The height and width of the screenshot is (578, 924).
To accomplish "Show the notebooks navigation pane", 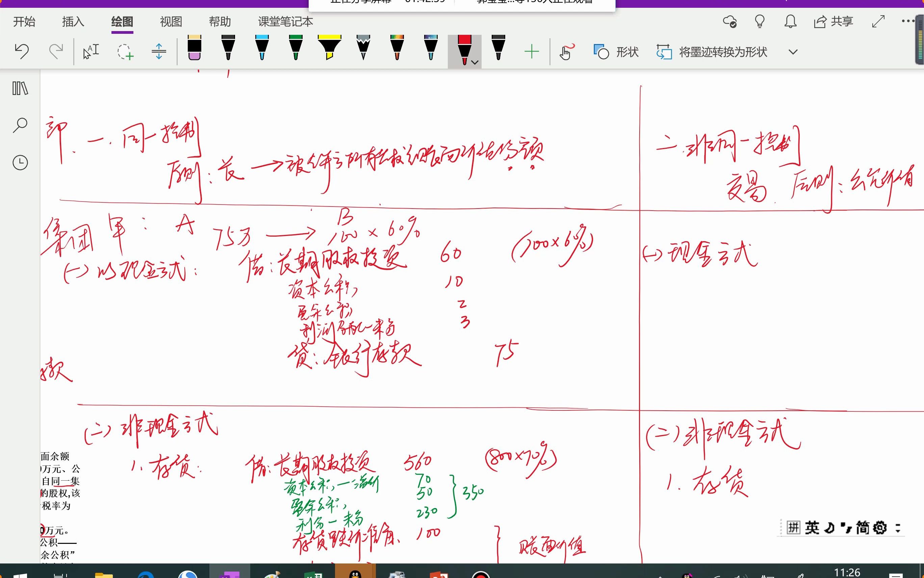I will point(20,88).
